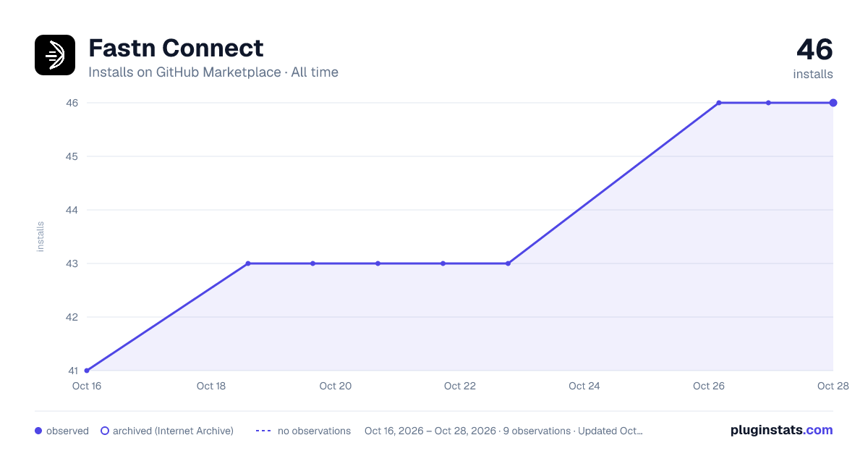Click the first data point at Oct 16
This screenshot has height=456, width=868.
pyautogui.click(x=87, y=371)
